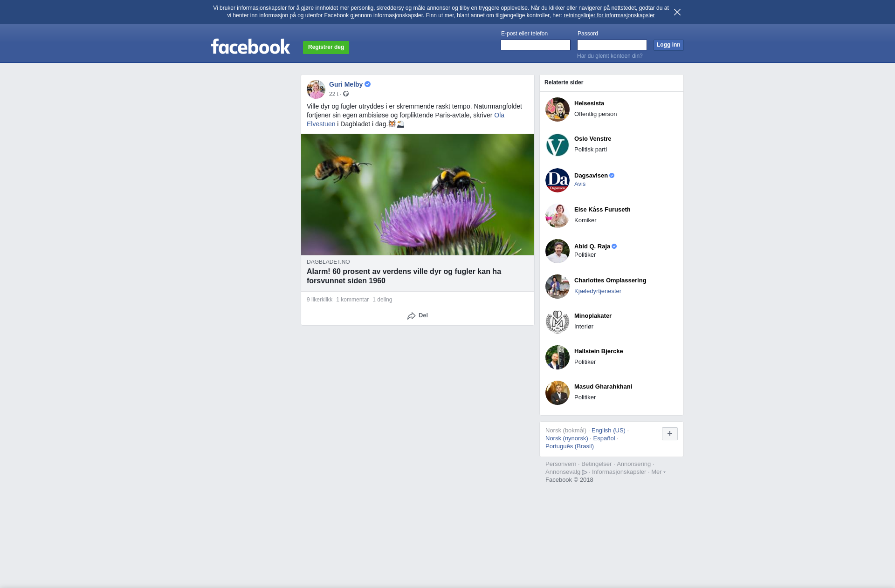Open the Ola Elvestuen mention link
The height and width of the screenshot is (588, 895).
[x=499, y=115]
